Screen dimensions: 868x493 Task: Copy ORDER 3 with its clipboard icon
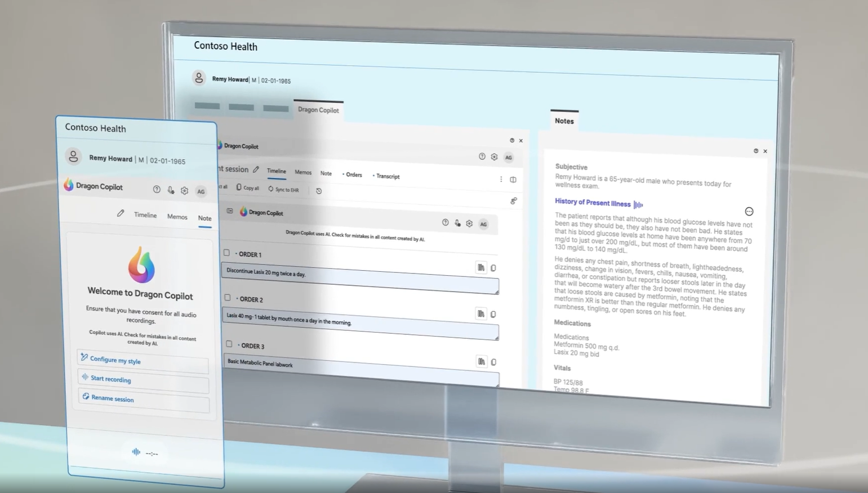494,362
